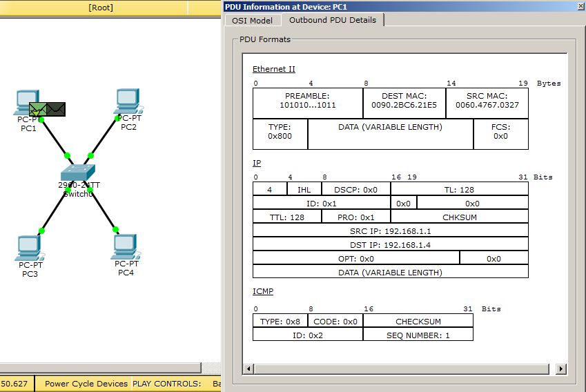This screenshot has height=392, width=586.
Task: Click the underlined IP header label
Action: (x=257, y=163)
